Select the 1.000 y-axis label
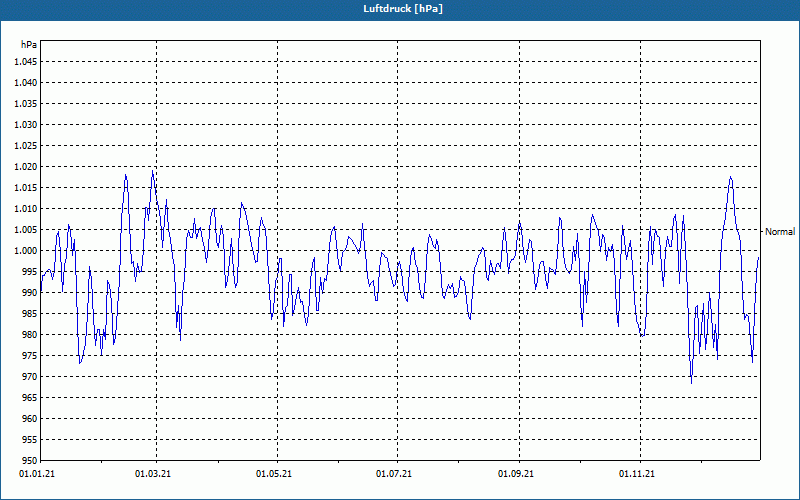The image size is (800, 500). (26, 251)
